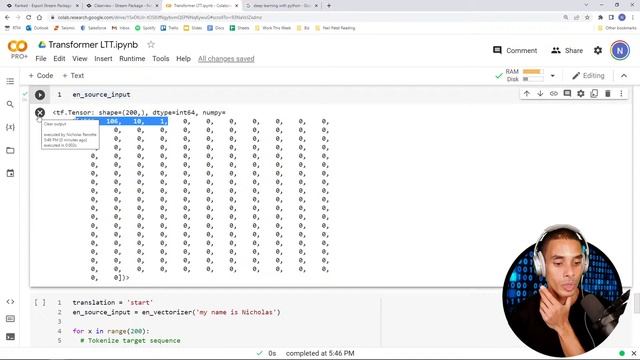Open the terminal icon at sidebar bottom
Screen dimensions: 640x360
click(x=10, y=337)
